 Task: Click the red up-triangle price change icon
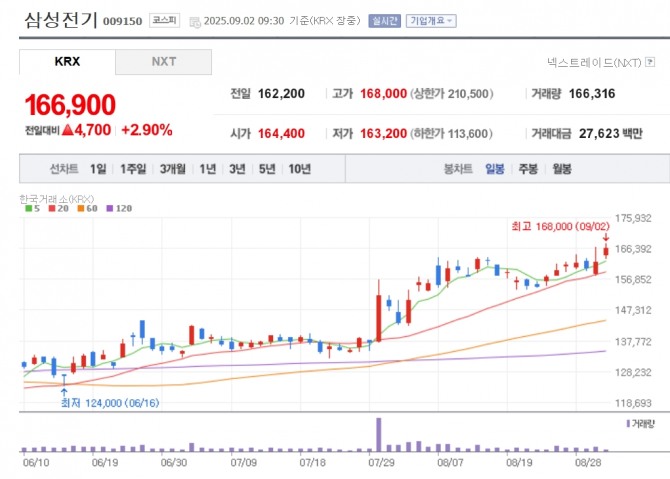point(68,130)
